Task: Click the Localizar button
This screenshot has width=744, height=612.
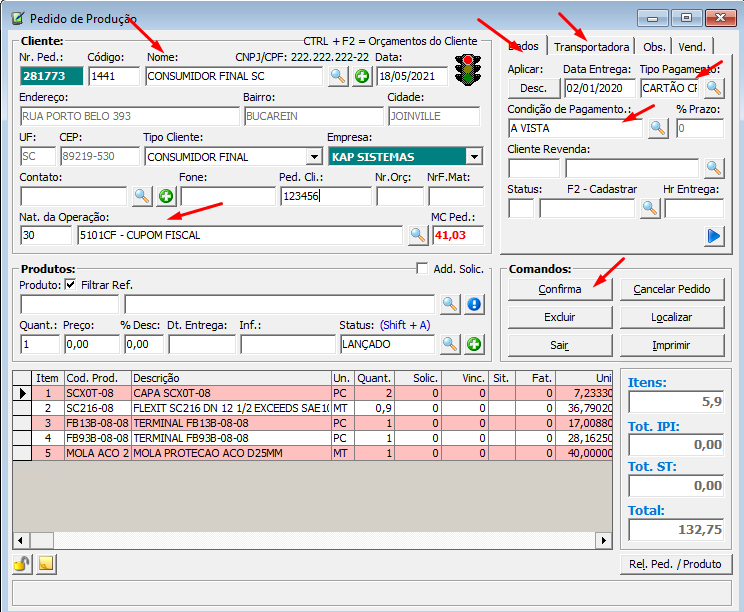Action: pyautogui.click(x=672, y=317)
